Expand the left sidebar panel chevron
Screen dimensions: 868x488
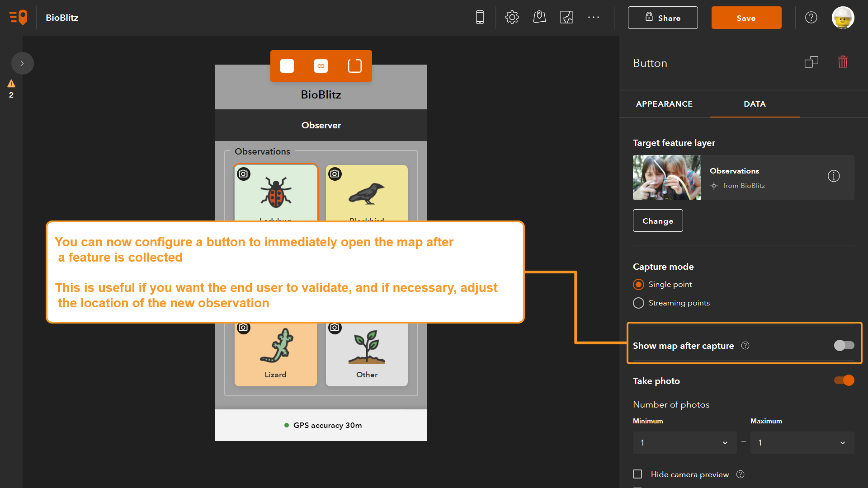click(x=22, y=63)
